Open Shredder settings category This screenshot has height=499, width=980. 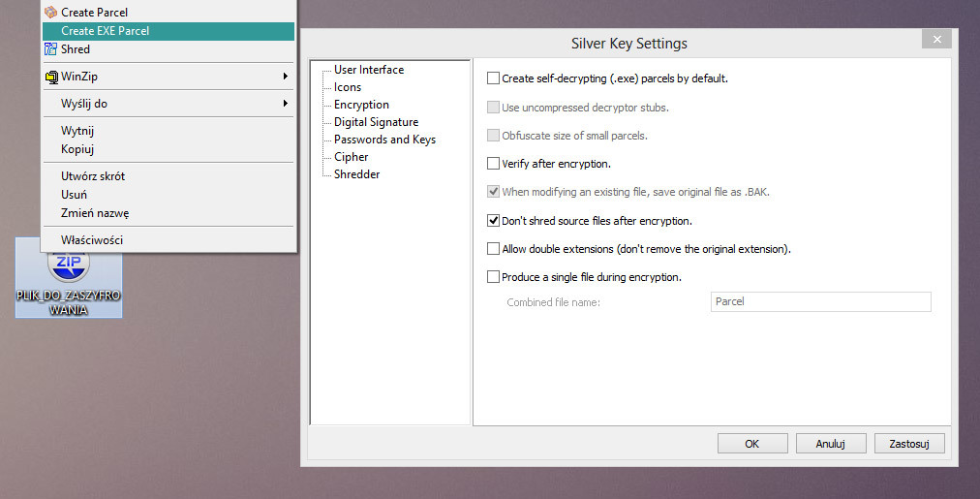pos(357,174)
